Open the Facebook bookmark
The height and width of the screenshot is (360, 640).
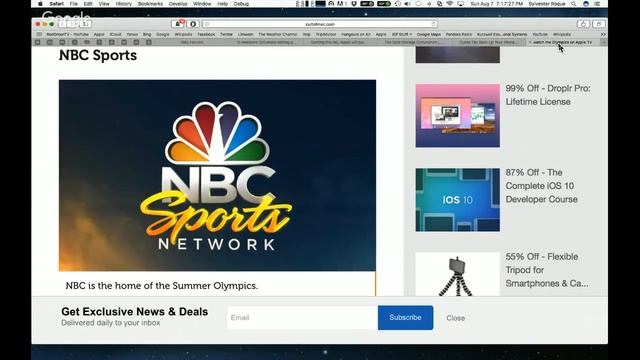tap(206, 34)
